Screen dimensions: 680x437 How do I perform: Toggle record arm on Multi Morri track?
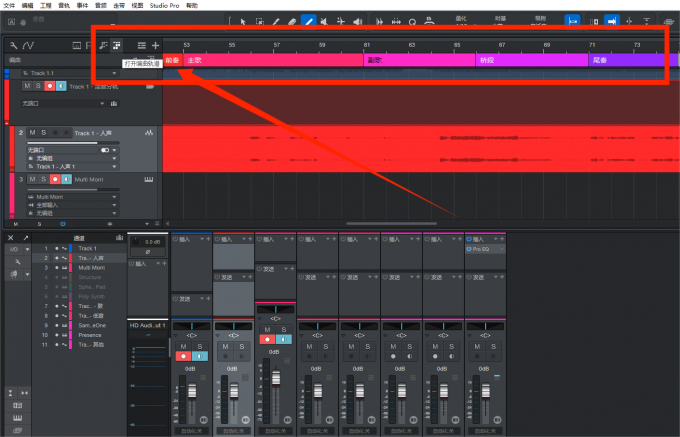pyautogui.click(x=55, y=179)
